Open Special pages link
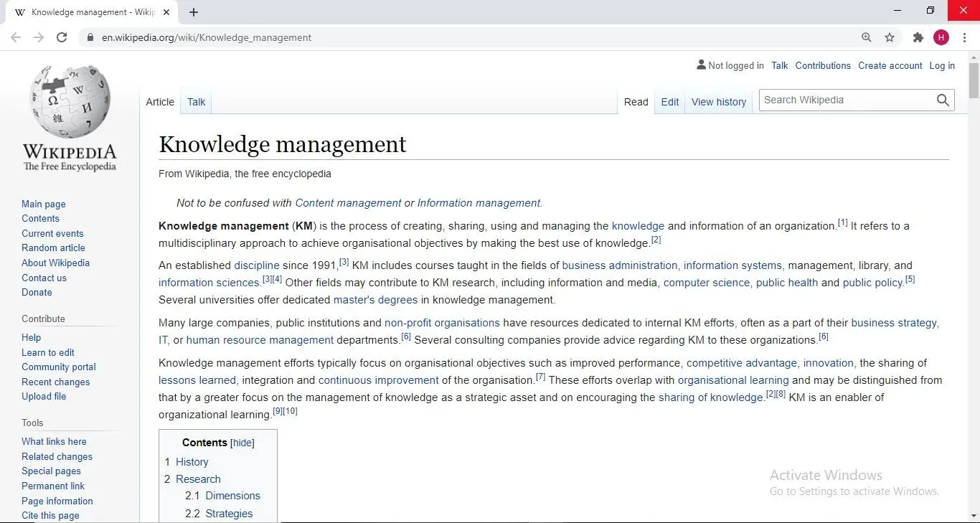Viewport: 980px width, 523px height. (51, 471)
